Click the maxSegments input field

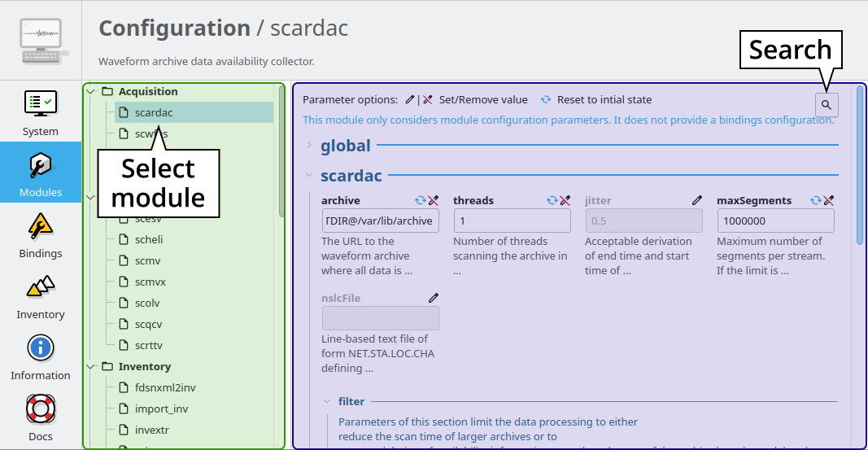tap(775, 221)
